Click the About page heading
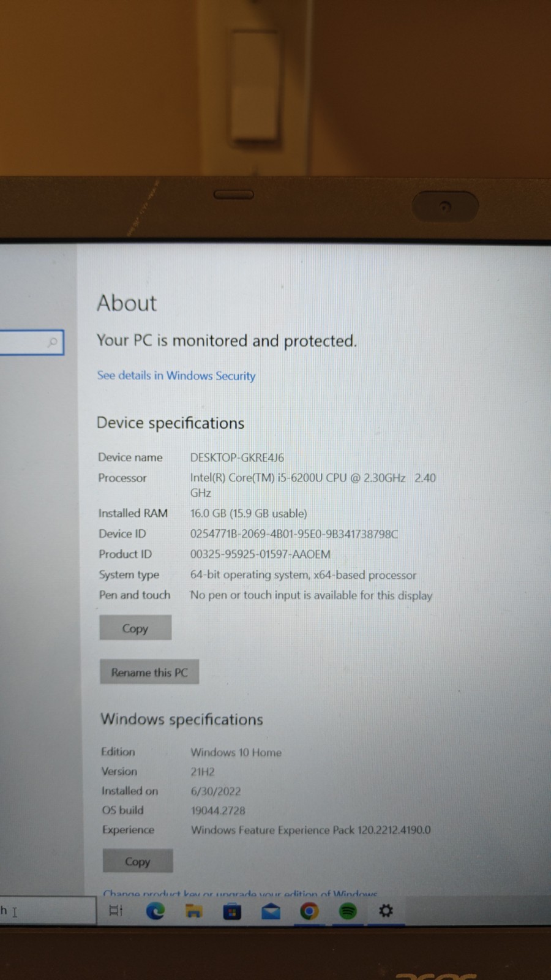 tap(127, 303)
